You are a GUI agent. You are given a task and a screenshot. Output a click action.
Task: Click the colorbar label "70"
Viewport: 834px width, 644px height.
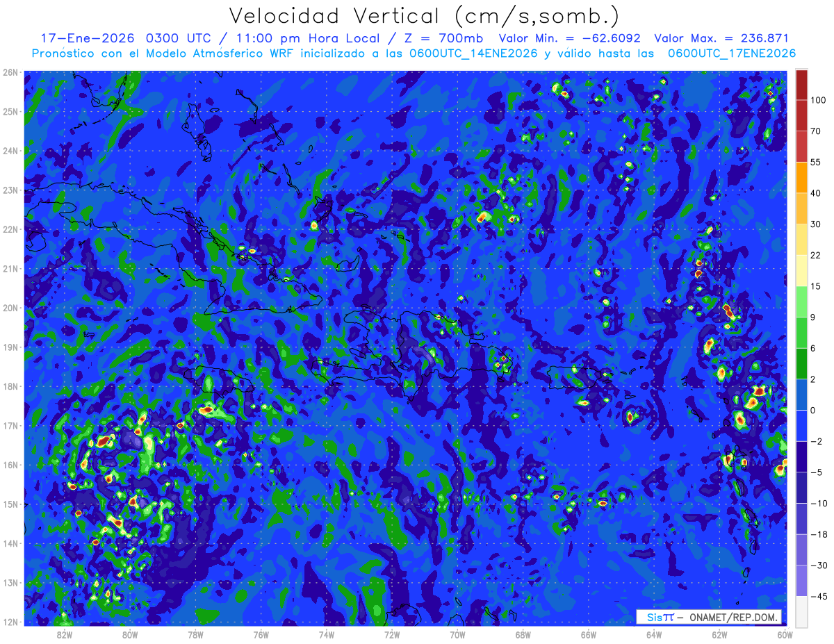tap(816, 132)
